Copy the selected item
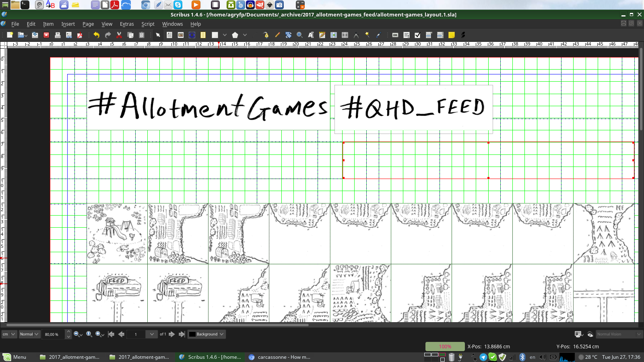The height and width of the screenshot is (362, 644). (130, 35)
